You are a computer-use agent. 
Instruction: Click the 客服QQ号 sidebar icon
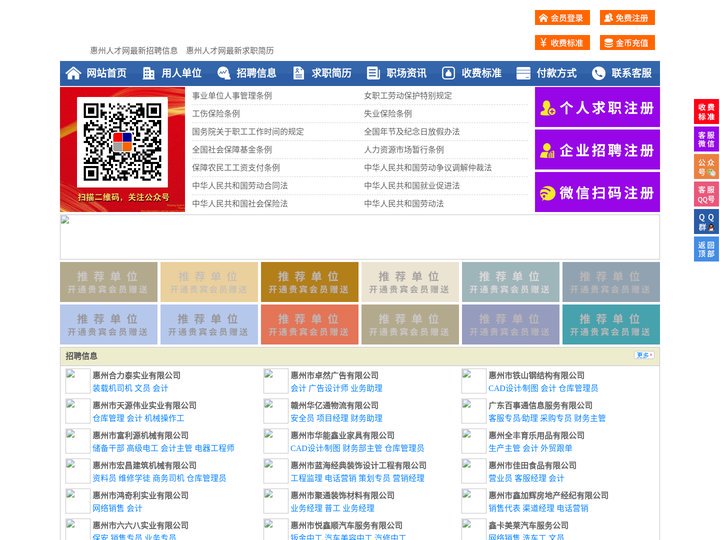click(706, 194)
